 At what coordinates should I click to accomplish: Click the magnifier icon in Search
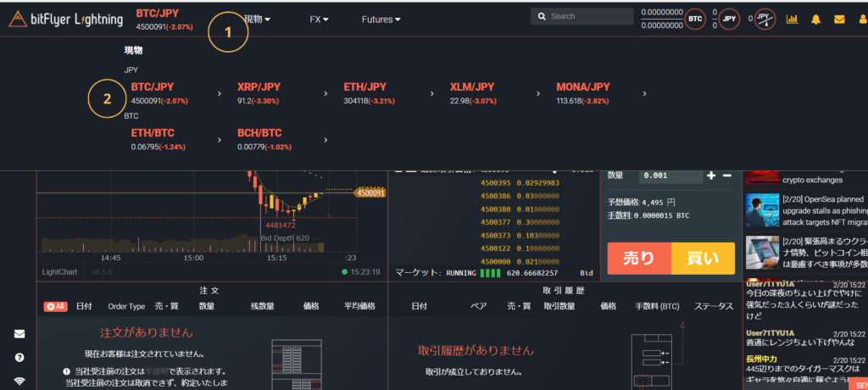tap(542, 17)
